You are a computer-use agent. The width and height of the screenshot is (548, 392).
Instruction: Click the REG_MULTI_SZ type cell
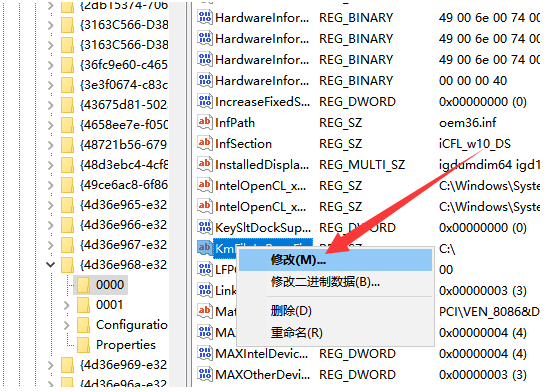362,165
